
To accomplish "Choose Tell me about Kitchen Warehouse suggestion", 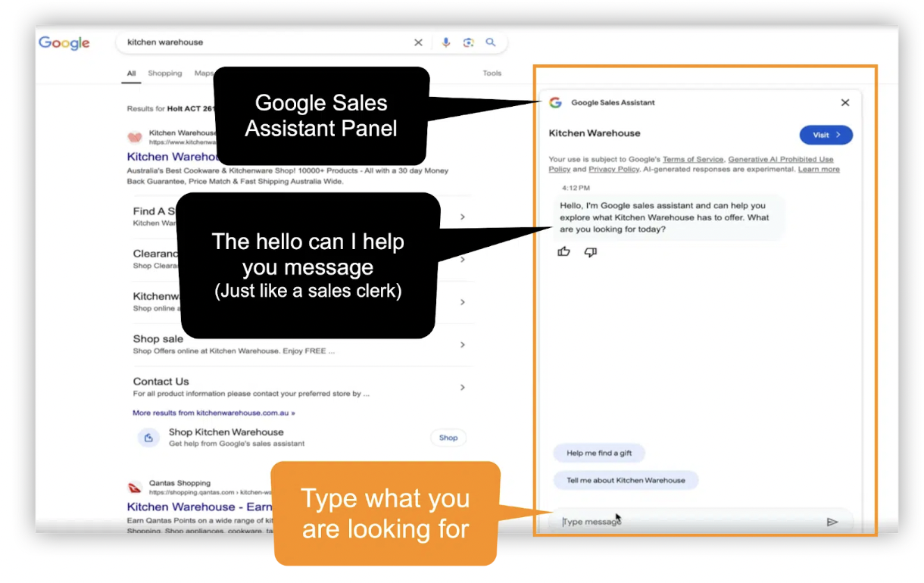I will tap(626, 480).
